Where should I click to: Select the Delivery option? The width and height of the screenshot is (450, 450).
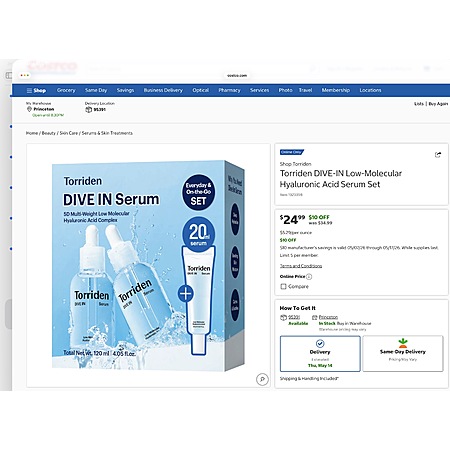(320, 354)
